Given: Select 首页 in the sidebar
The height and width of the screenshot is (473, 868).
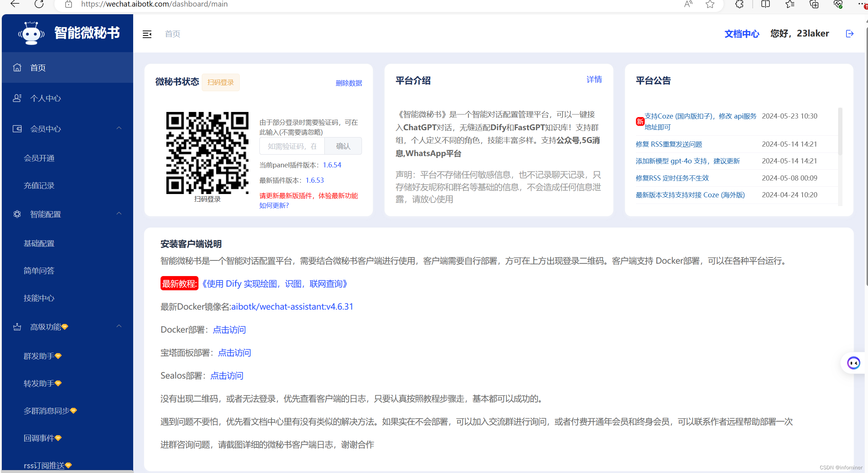Looking at the screenshot, I should [38, 68].
